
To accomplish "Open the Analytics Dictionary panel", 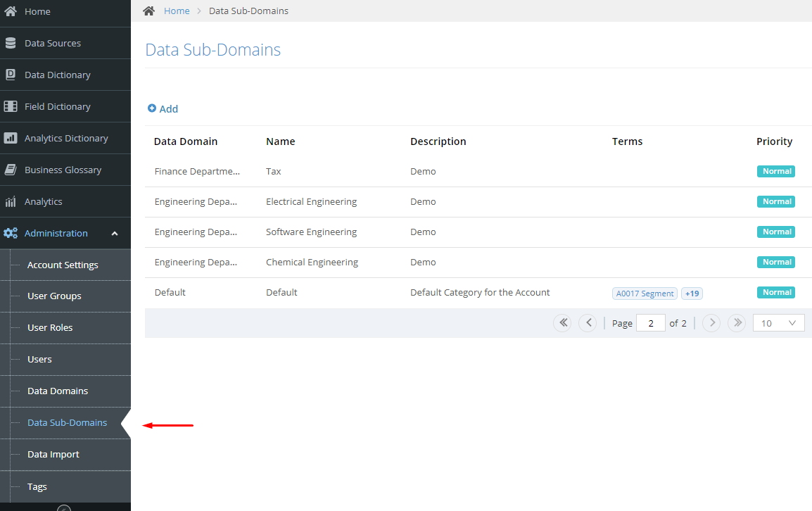I will pyautogui.click(x=11, y=138).
